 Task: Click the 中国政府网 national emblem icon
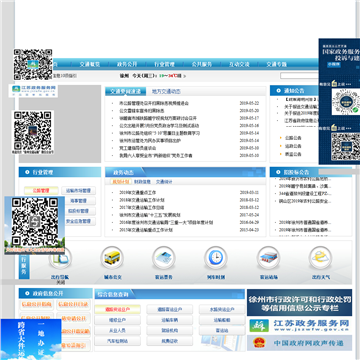[x=258, y=343]
